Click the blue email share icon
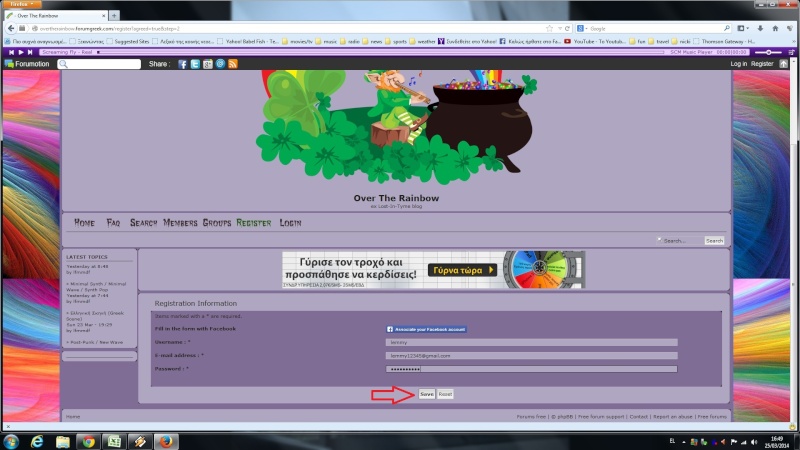The width and height of the screenshot is (800, 450). pos(220,64)
